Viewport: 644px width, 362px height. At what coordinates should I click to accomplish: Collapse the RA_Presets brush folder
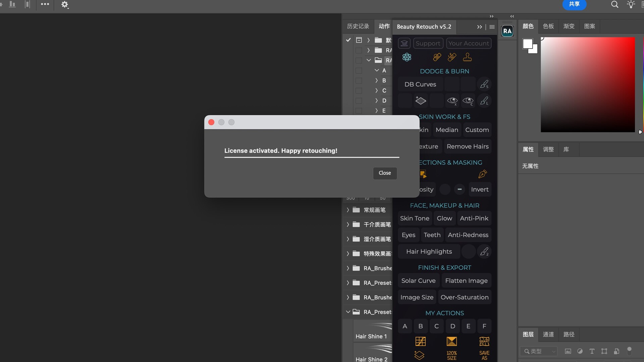pos(348,312)
